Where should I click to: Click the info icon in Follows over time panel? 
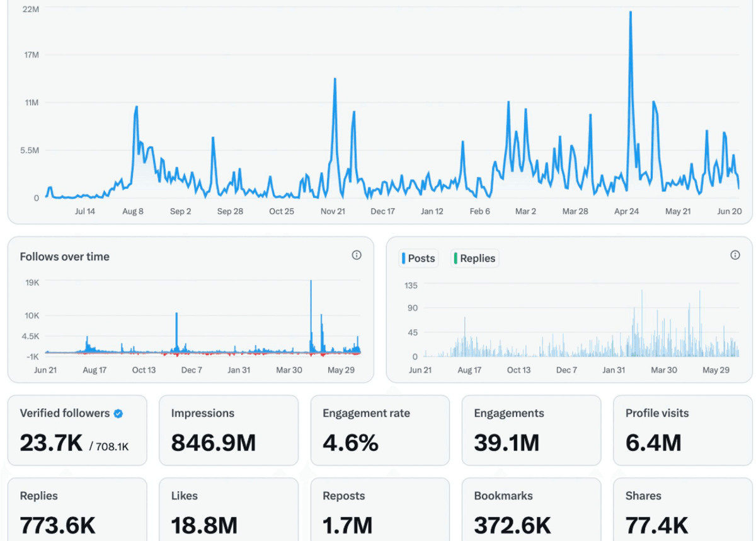[357, 255]
